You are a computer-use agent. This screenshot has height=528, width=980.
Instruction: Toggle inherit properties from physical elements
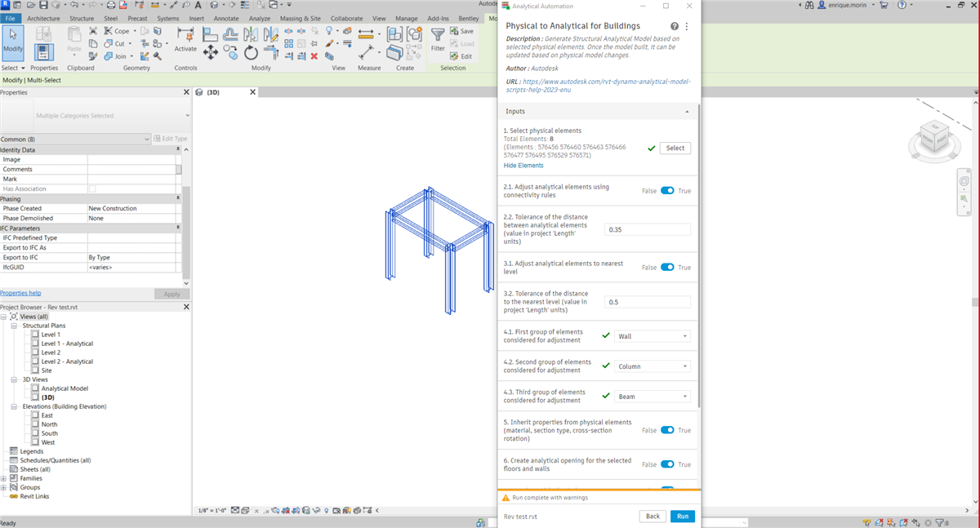(667, 430)
